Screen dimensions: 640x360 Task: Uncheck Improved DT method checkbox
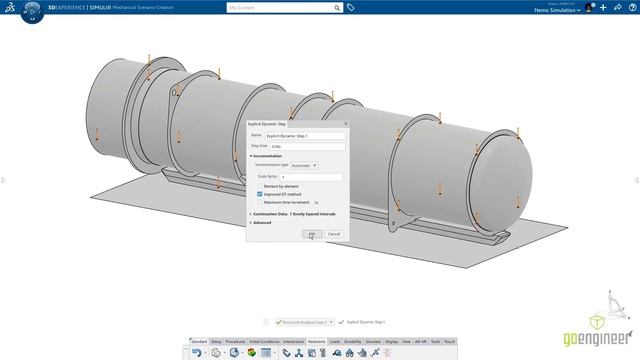pyautogui.click(x=260, y=194)
